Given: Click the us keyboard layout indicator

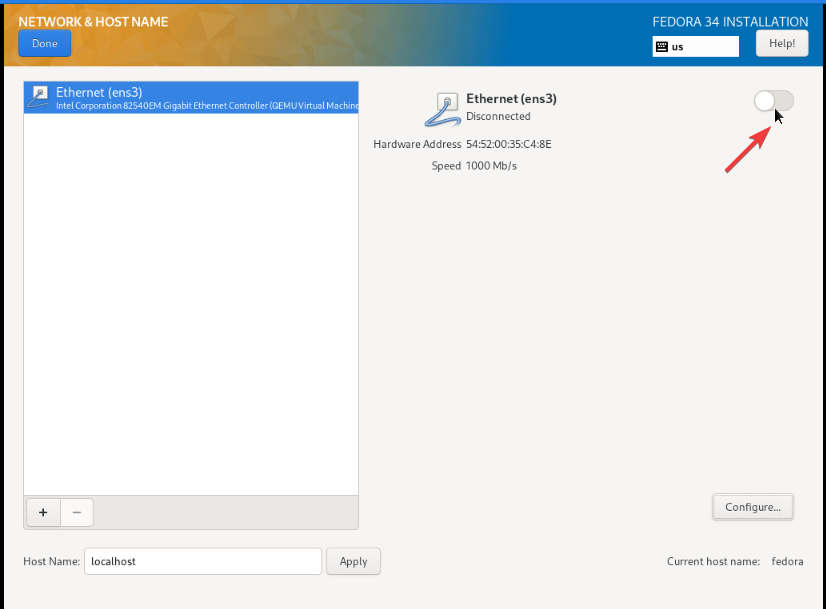Looking at the screenshot, I should [x=695, y=46].
